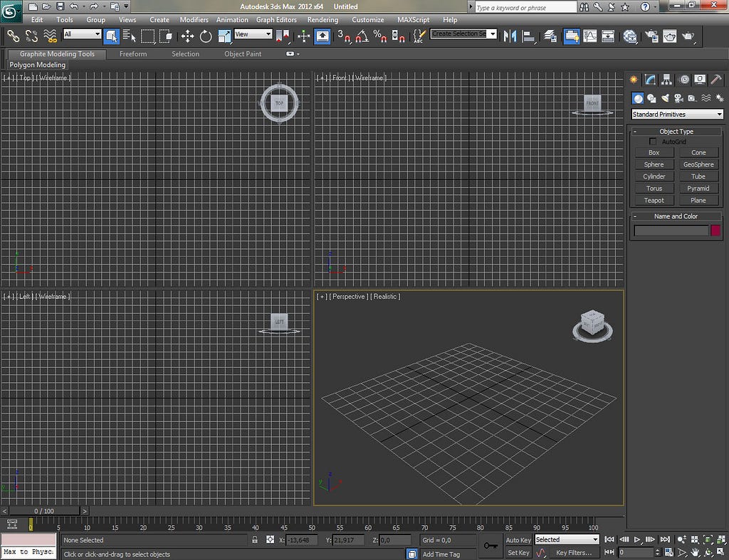The image size is (729, 560).
Task: Click the Key Filters button
Action: (574, 553)
